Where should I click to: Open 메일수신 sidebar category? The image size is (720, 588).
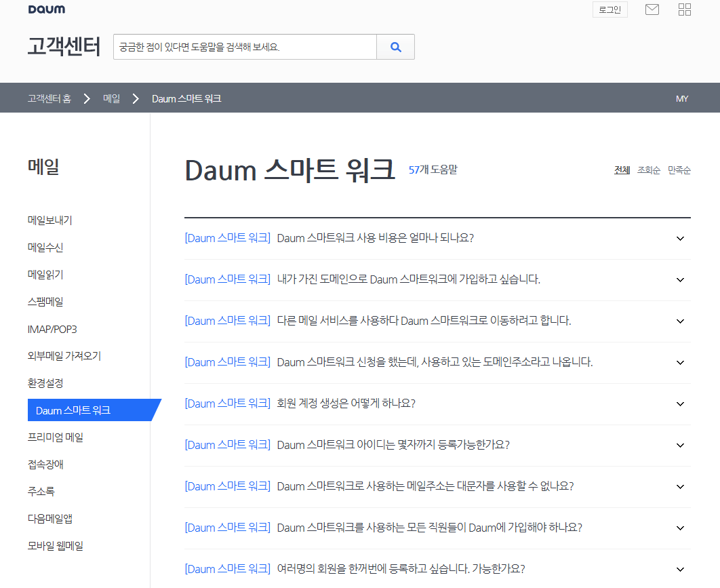pyautogui.click(x=45, y=247)
